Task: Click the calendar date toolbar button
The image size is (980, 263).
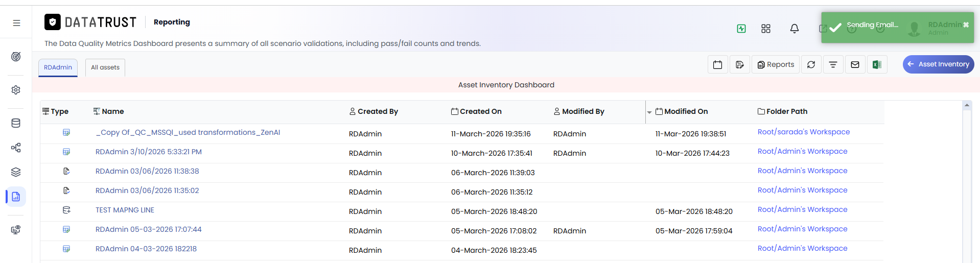Action: coord(717,64)
